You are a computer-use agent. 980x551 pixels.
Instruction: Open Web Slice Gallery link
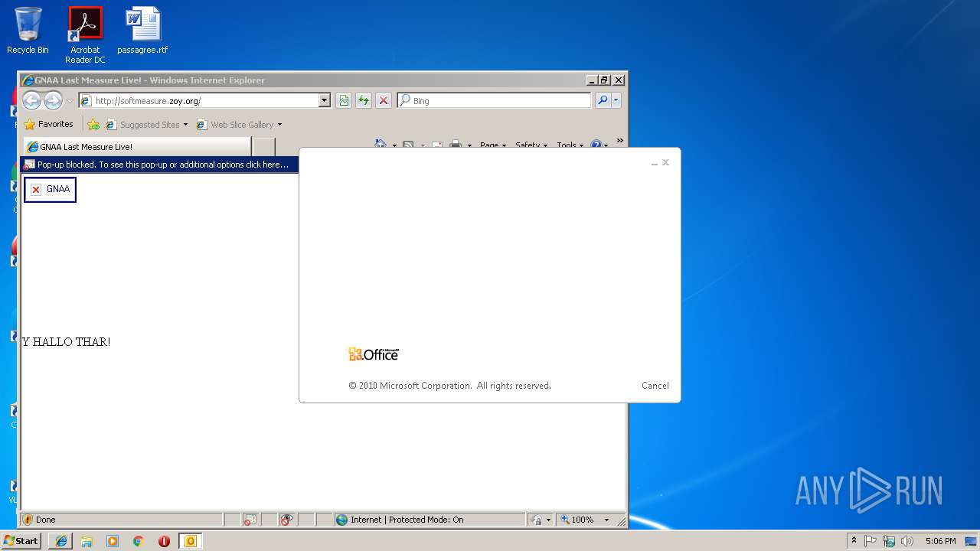click(235, 124)
